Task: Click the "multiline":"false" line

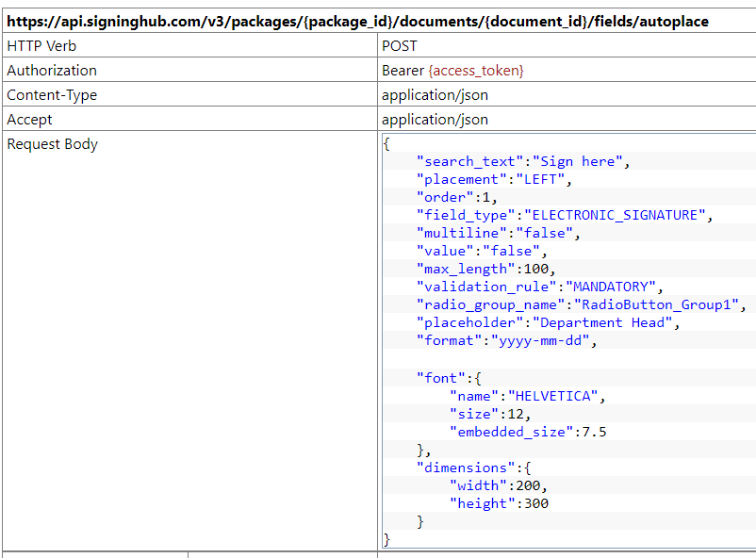Action: point(499,233)
